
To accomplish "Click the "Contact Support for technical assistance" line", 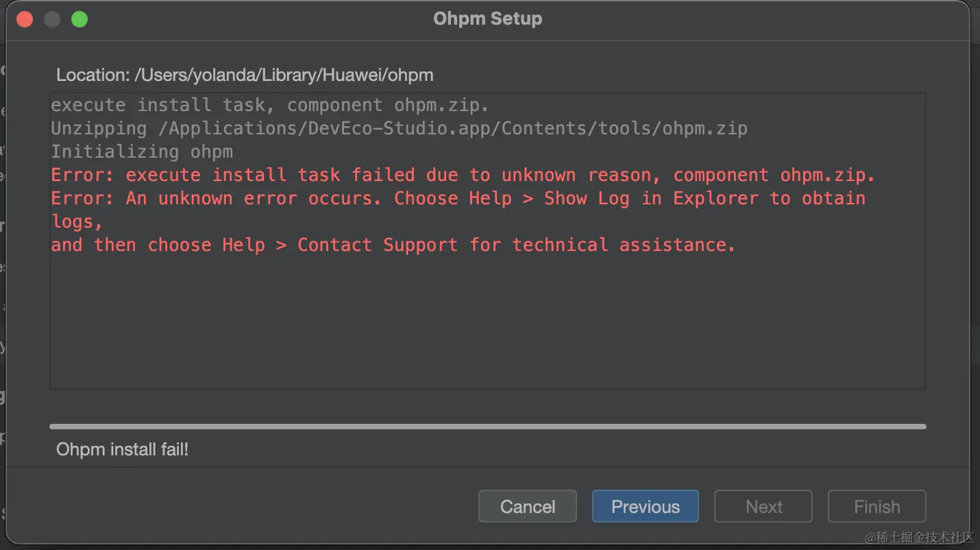I will point(393,245).
